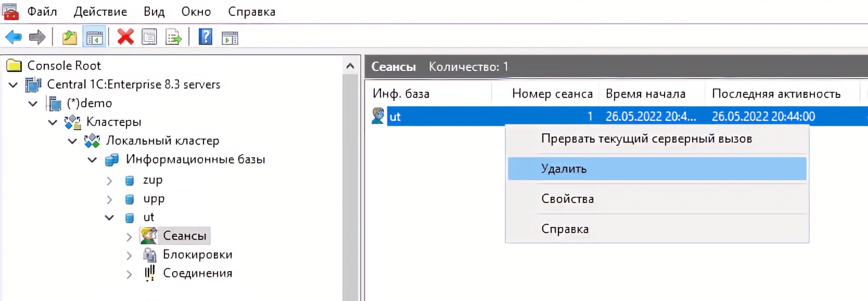The width and height of the screenshot is (868, 301).
Task: Choose Удалить in the context menu
Action: (657, 169)
